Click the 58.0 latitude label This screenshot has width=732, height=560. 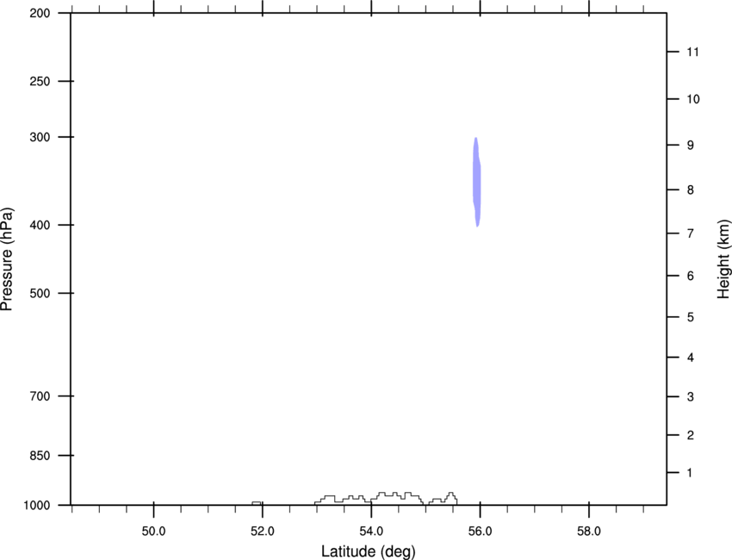(x=589, y=532)
